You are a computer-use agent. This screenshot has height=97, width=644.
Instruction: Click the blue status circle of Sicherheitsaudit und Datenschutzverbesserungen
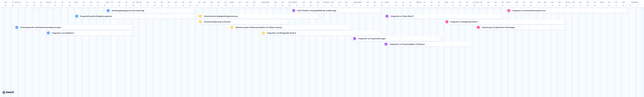pos(17,27)
